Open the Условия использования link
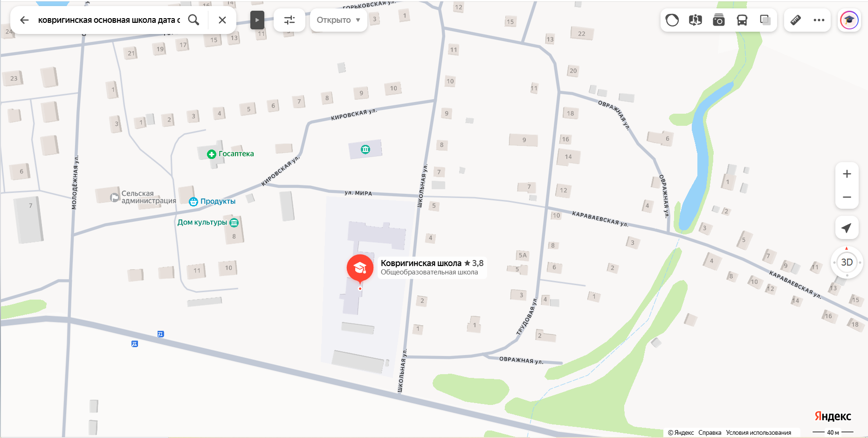 [758, 432]
